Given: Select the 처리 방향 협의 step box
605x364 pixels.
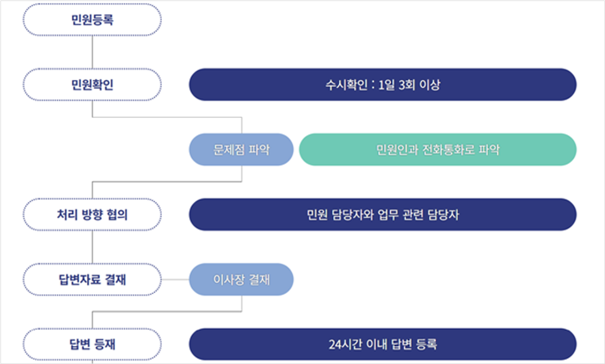Looking at the screenshot, I should (x=92, y=214).
